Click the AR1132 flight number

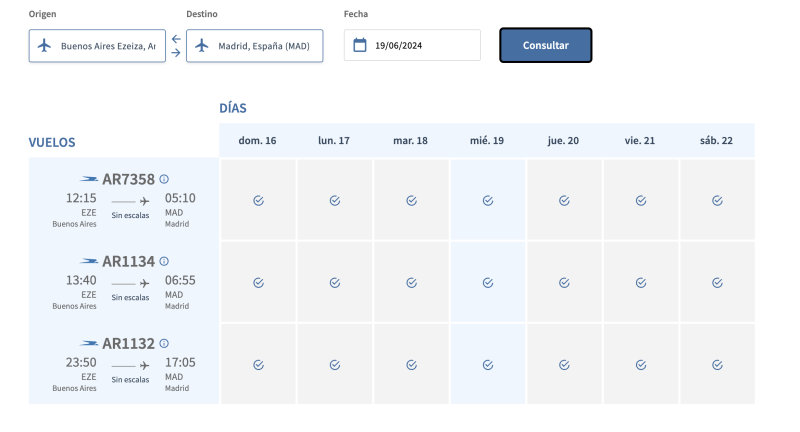point(128,343)
